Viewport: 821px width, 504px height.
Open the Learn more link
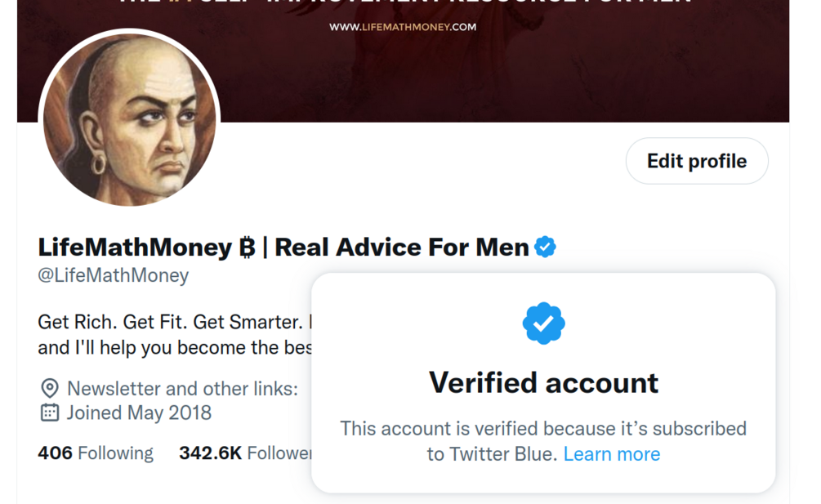tap(612, 454)
